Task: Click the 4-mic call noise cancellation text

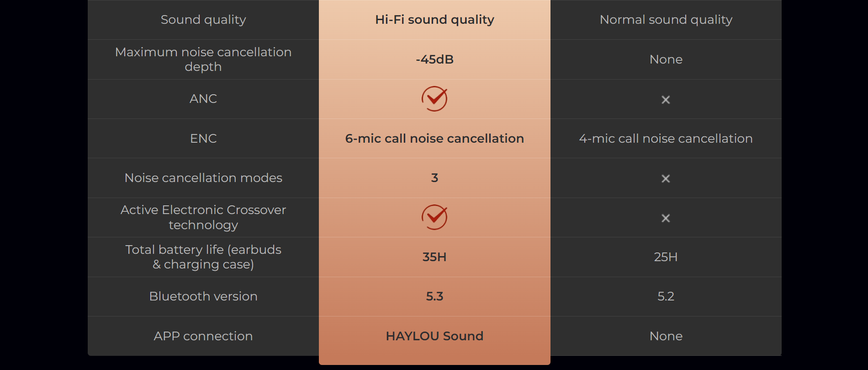Action: (x=666, y=139)
